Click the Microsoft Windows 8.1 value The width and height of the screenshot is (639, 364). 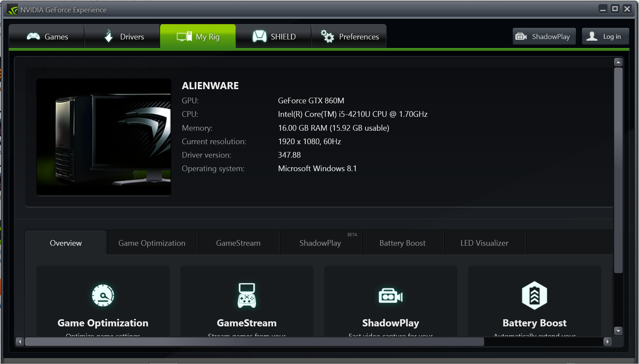tap(317, 168)
